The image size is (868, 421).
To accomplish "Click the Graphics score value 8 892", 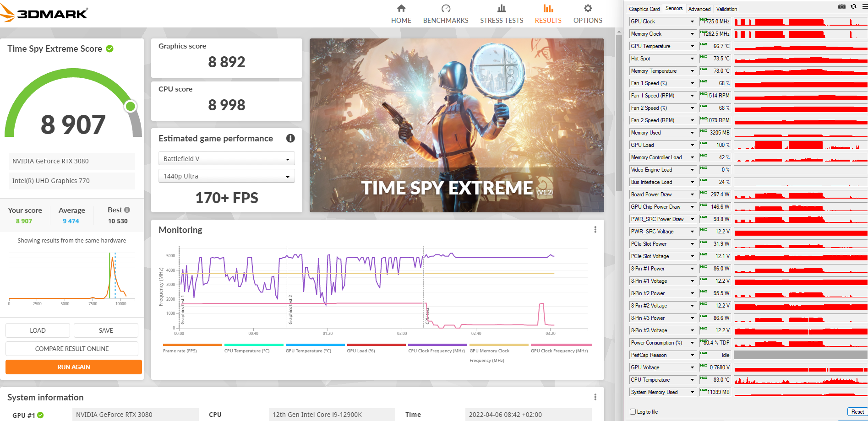I will tap(227, 62).
